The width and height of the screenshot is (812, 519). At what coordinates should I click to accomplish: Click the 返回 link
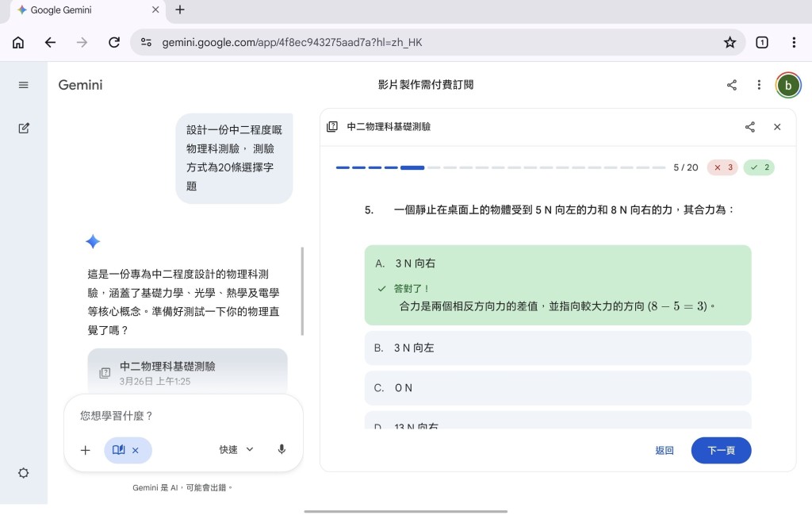pyautogui.click(x=665, y=450)
